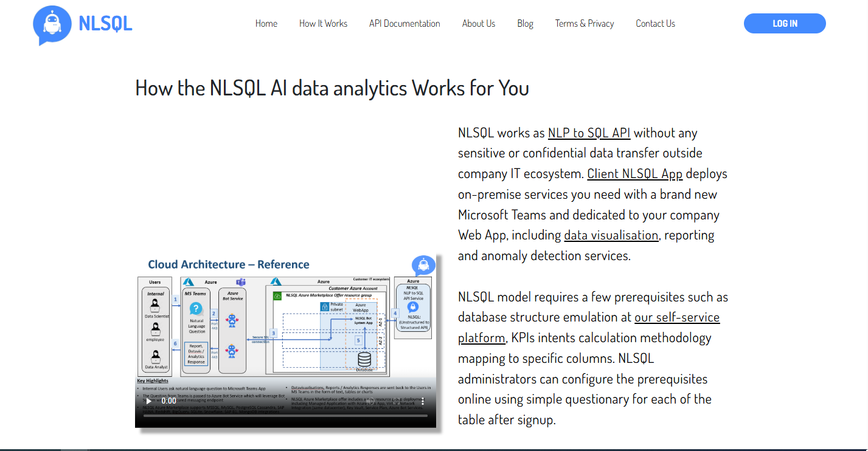Navigate to API Documentation
Viewport: 868px width, 451px height.
coord(404,24)
